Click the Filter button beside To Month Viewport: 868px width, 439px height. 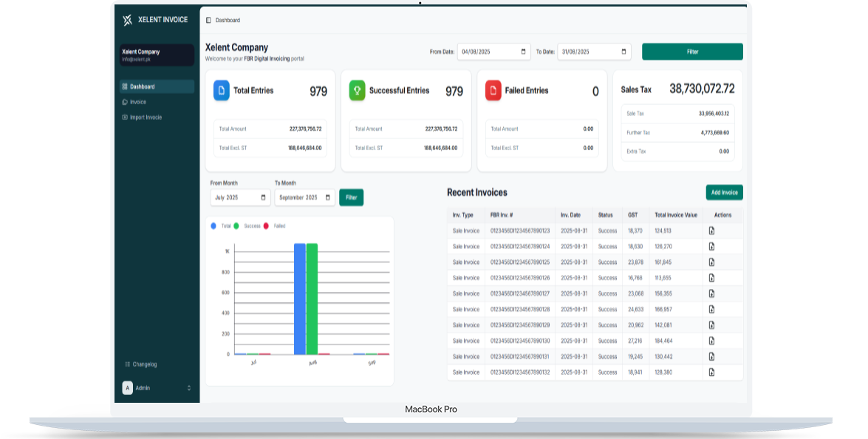pyautogui.click(x=351, y=197)
